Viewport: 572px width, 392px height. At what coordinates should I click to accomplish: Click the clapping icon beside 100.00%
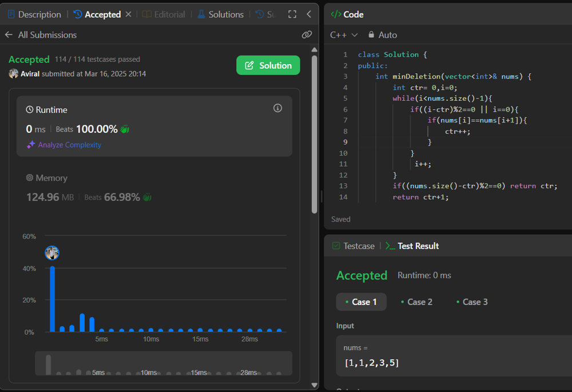tap(125, 129)
